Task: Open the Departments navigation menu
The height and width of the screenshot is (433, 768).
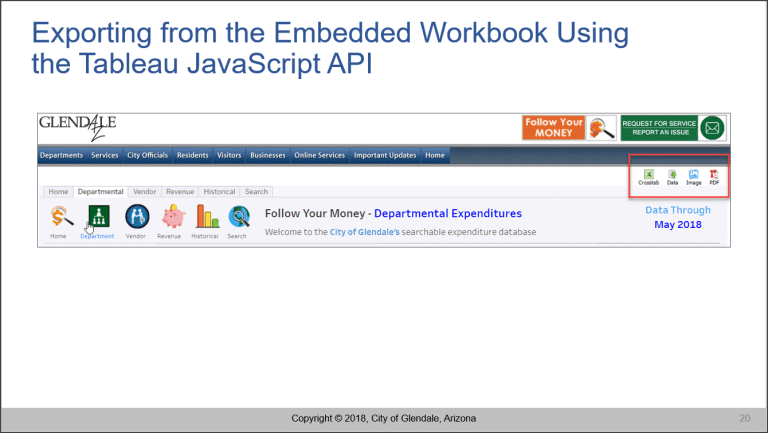Action: (61, 155)
